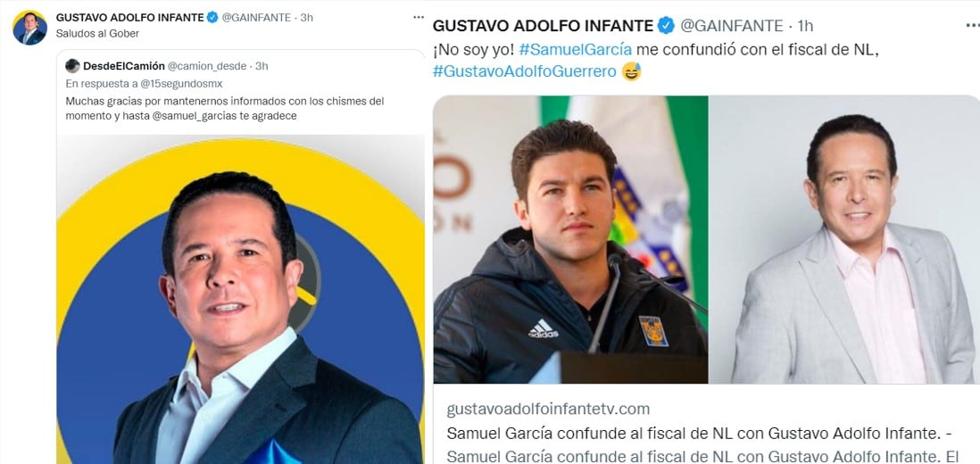The image size is (980, 464).
Task: Open gustavoadolfoinfantetv.com link card
Action: click(706, 432)
